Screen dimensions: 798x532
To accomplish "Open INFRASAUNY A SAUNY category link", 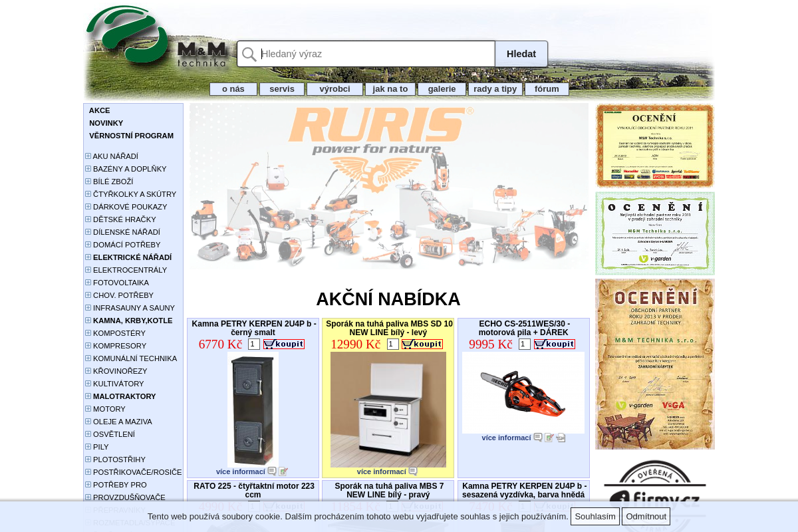I will pyautogui.click(x=134, y=308).
